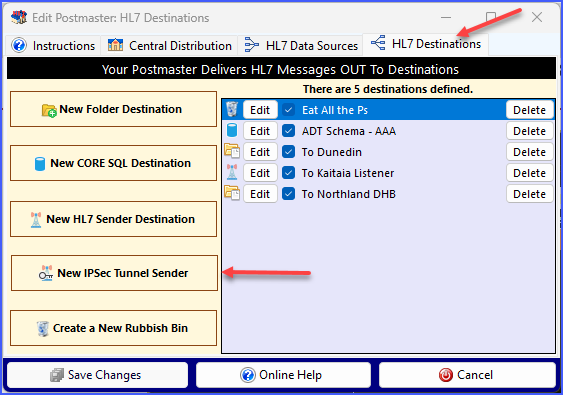Minimize the Edit Postmaster window
The height and width of the screenshot is (395, 563).
(x=446, y=17)
